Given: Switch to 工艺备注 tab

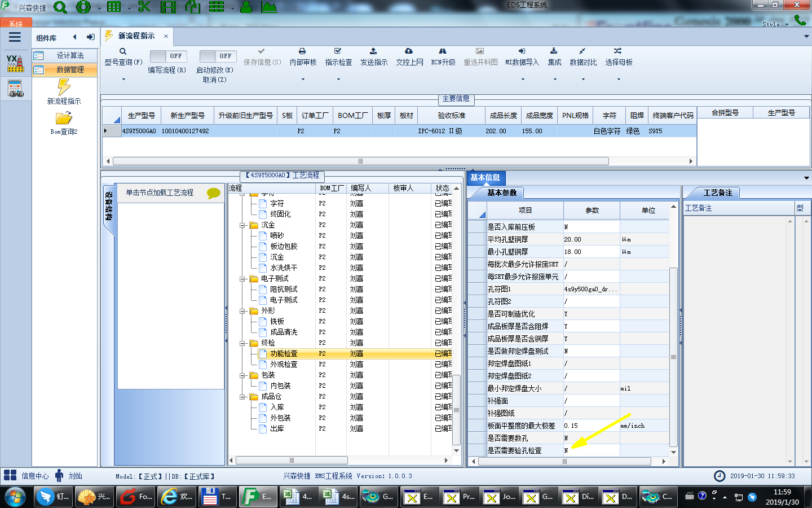Looking at the screenshot, I should click(x=718, y=192).
